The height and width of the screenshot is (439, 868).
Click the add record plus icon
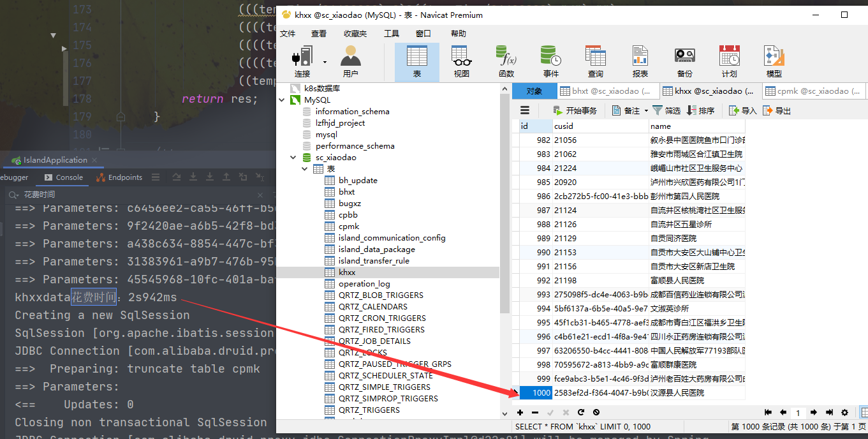(520, 413)
